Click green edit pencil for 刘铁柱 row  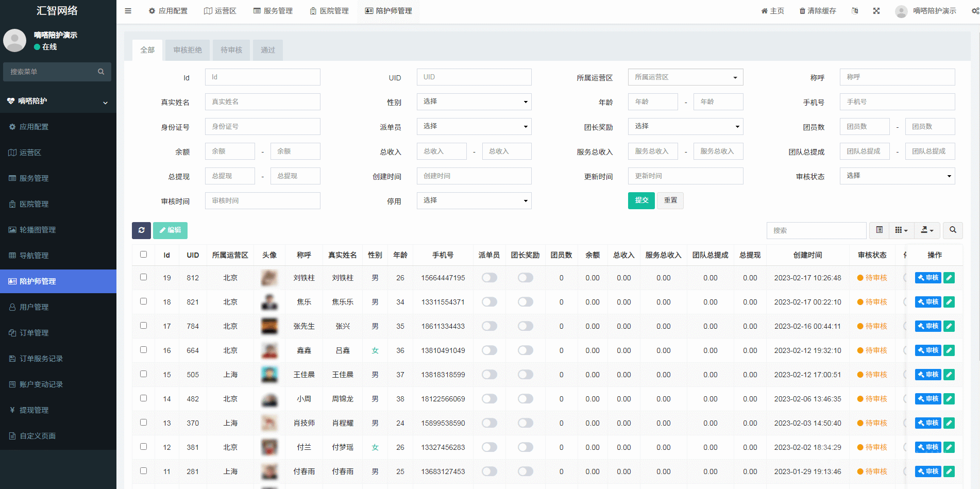pos(949,278)
